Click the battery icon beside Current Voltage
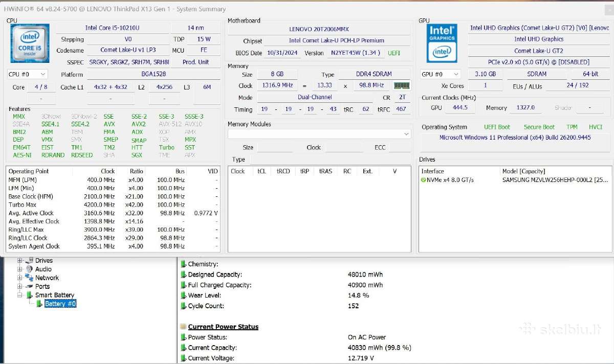Viewport: 614px width, 364px height. 183,358
